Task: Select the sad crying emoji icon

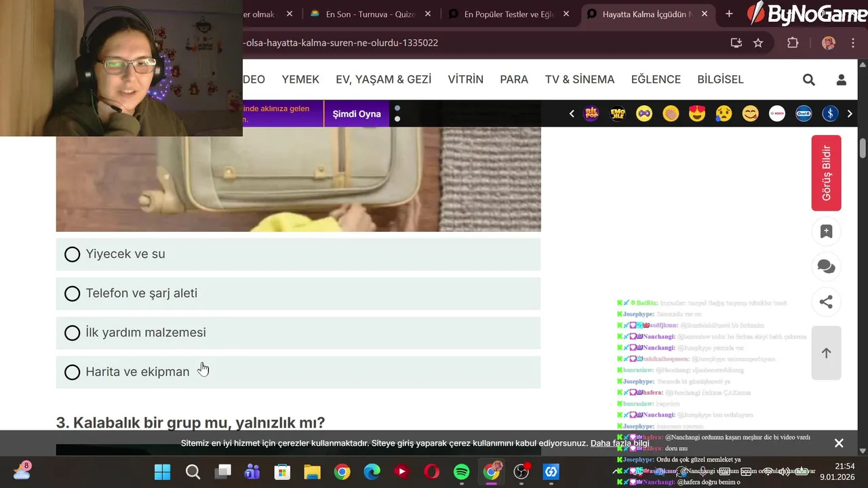Action: 724,114
